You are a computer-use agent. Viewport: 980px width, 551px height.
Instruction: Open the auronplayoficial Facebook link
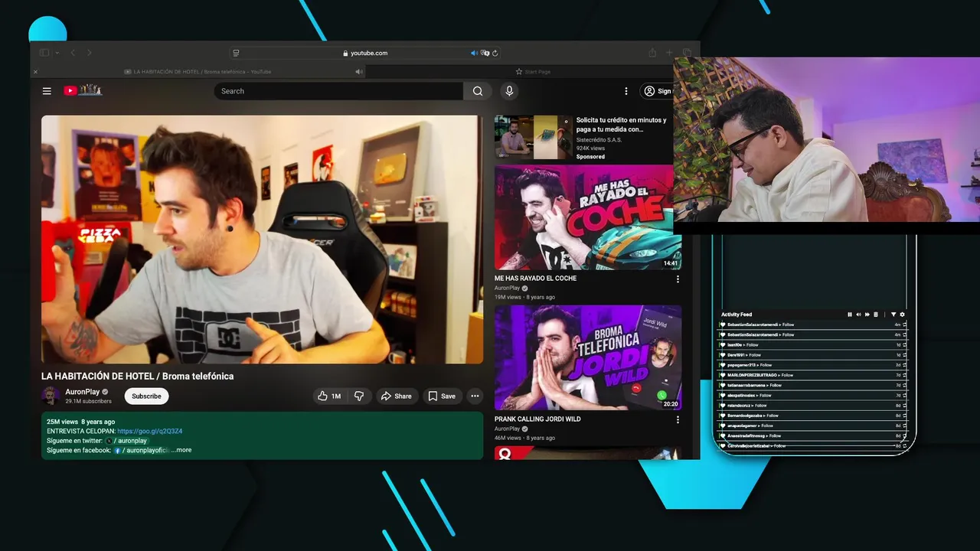142,450
